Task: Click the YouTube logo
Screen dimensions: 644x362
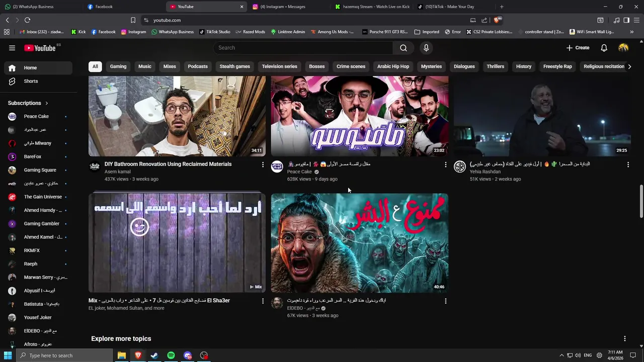Action: [x=40, y=48]
